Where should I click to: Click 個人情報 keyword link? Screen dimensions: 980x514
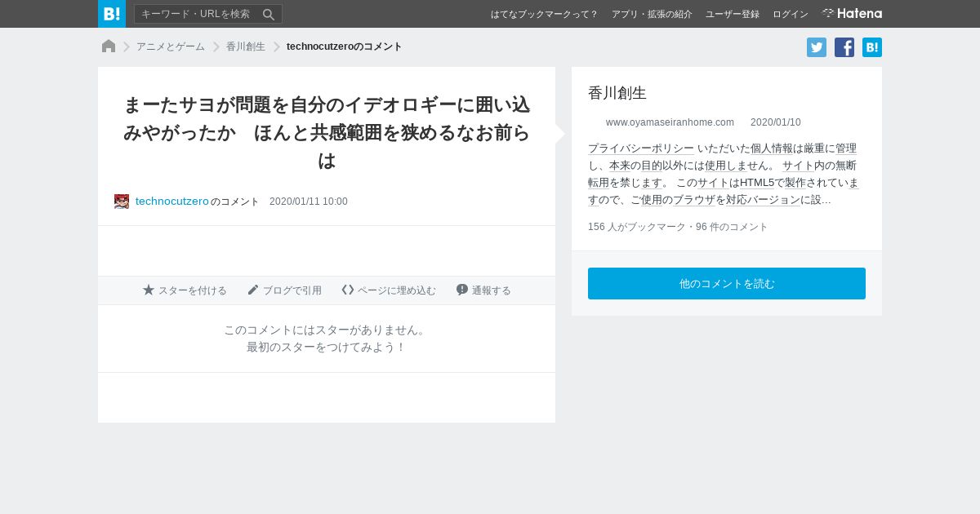click(x=772, y=148)
